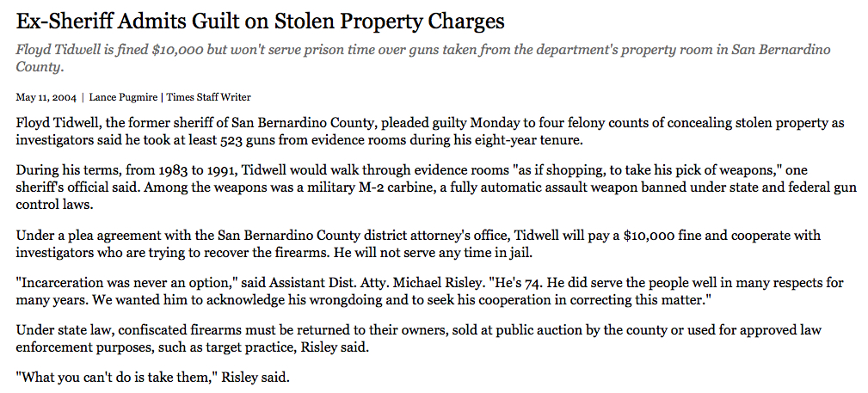Click the headline 'Ex-Sheriff Admits Guilt on Stolen Property Charges'
The height and width of the screenshot is (393, 868).
(x=260, y=21)
